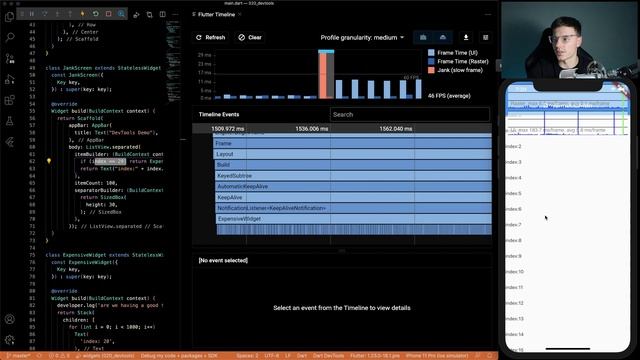Viewport: 640px width, 360px height.
Task: Select the orange jank frame bar in chart
Action: [x=322, y=76]
